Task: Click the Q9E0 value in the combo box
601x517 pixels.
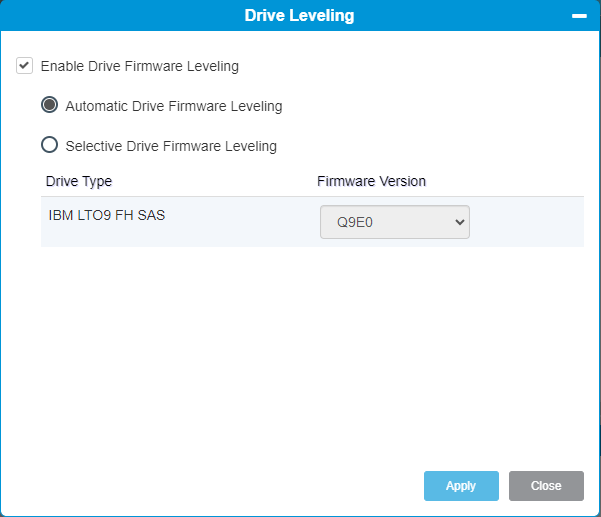Action: coord(355,222)
